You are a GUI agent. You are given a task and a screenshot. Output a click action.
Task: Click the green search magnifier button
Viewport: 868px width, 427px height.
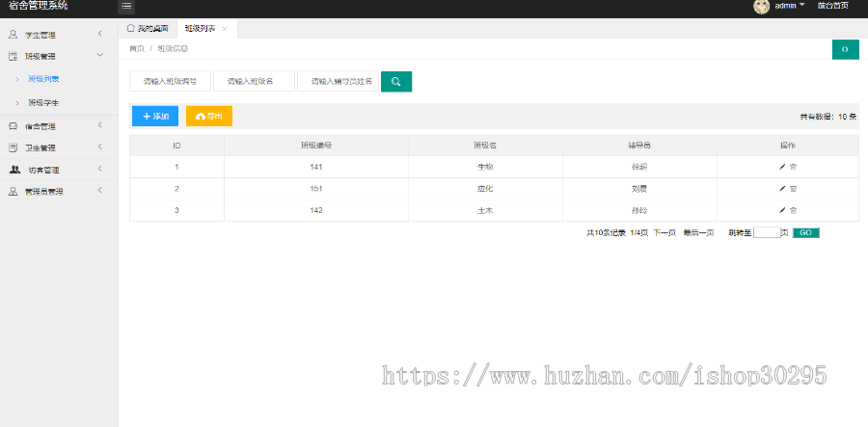[396, 81]
